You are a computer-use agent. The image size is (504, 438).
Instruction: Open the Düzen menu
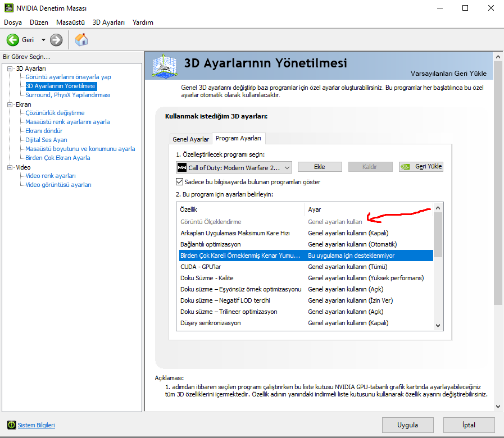click(x=39, y=22)
